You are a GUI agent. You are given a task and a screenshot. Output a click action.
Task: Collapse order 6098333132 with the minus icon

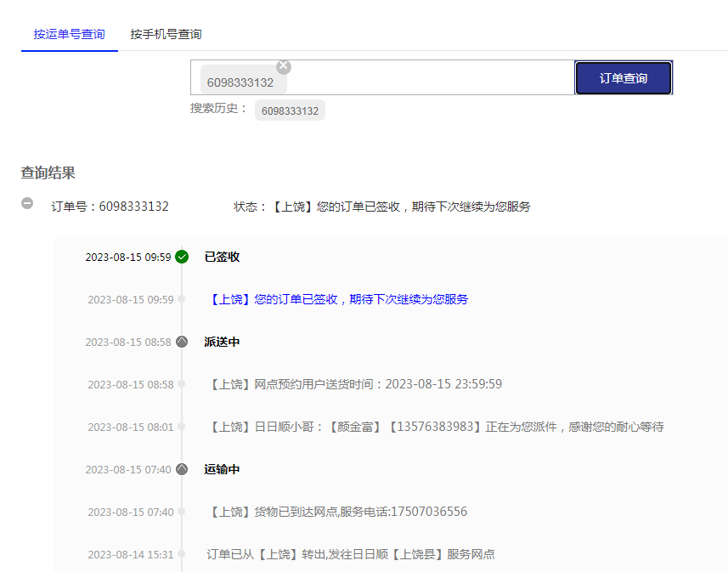[27, 203]
